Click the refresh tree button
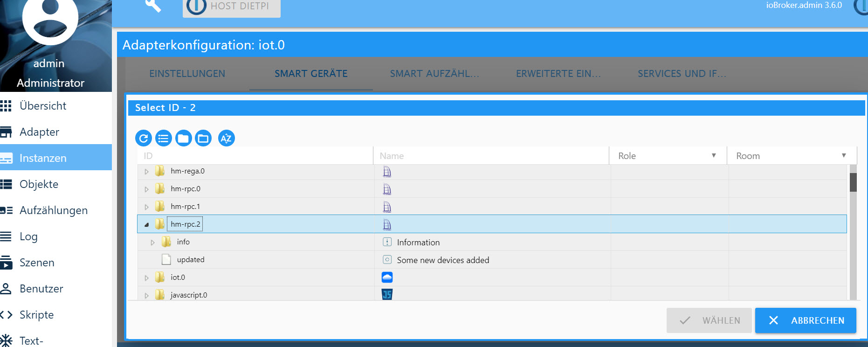 click(144, 138)
